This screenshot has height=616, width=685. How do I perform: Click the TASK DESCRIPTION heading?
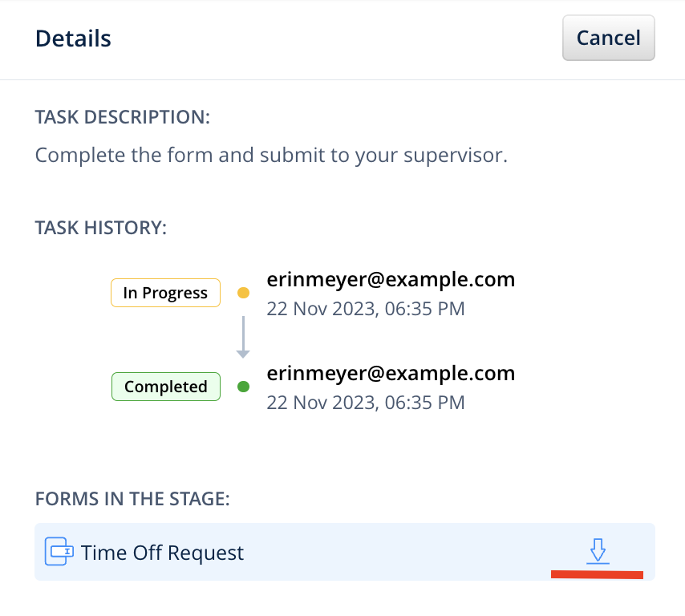point(122,117)
